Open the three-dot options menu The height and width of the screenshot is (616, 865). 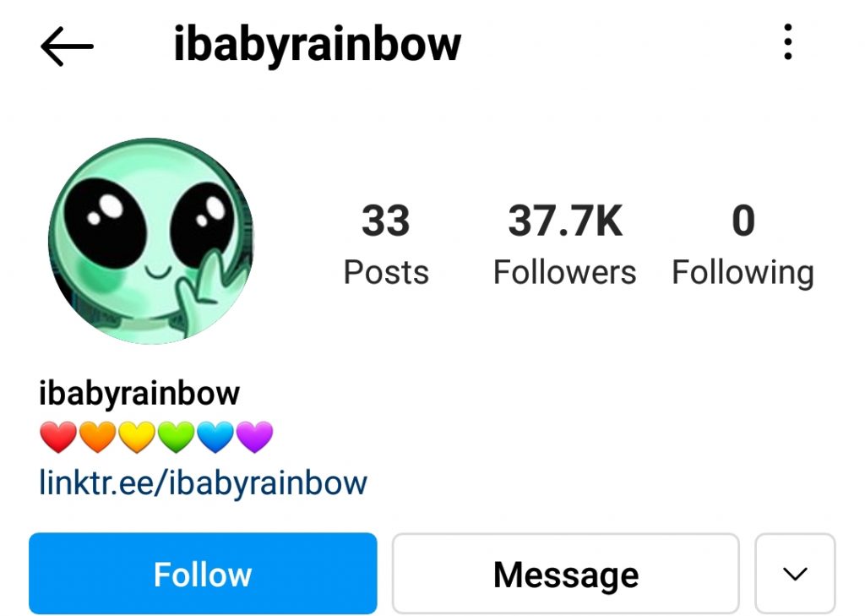pos(788,42)
